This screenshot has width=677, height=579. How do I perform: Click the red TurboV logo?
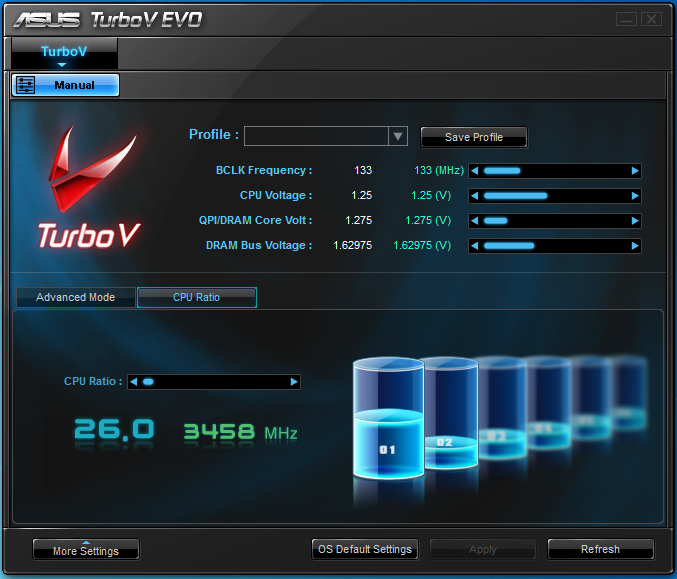(x=90, y=188)
